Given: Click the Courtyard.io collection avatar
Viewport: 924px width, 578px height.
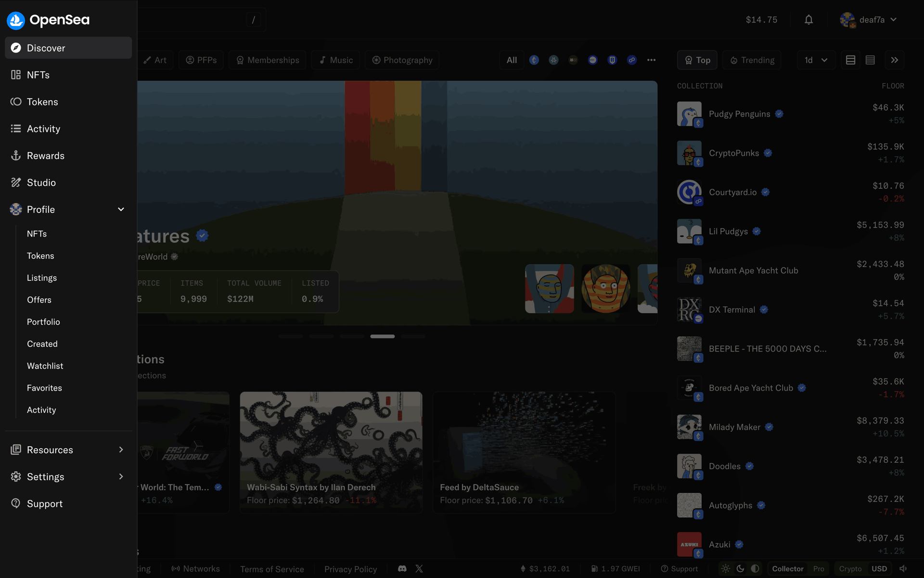Looking at the screenshot, I should pos(689,192).
